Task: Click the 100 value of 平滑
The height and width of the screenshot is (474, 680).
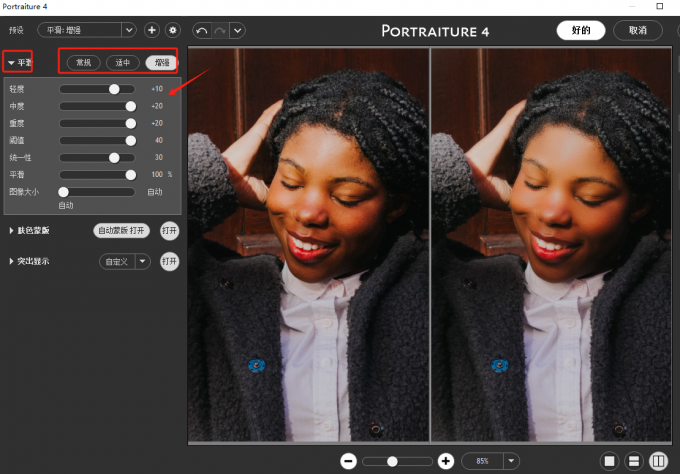Action: pyautogui.click(x=157, y=174)
